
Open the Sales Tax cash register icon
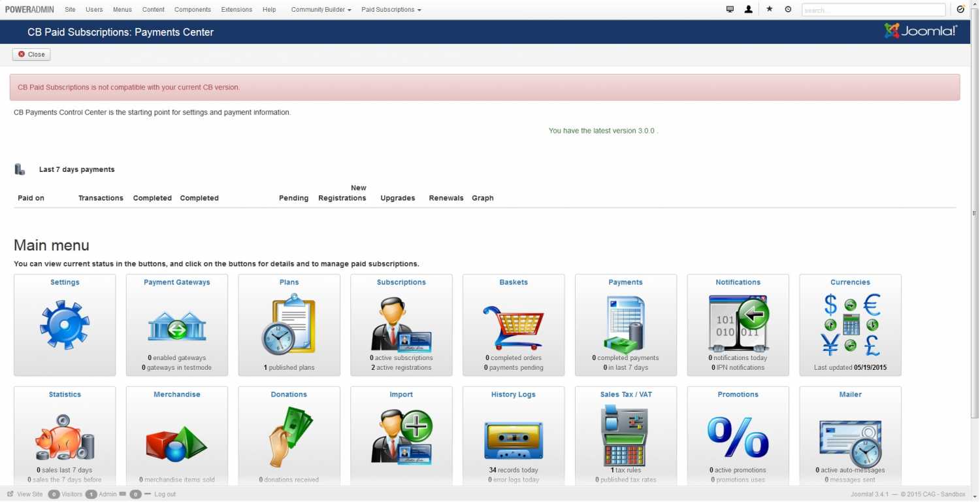click(x=625, y=435)
